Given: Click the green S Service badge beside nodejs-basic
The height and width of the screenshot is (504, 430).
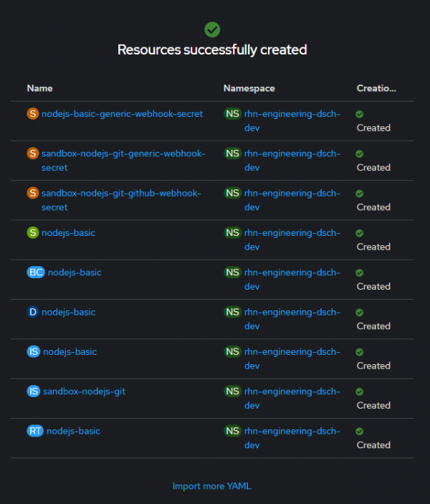Looking at the screenshot, I should [x=32, y=233].
